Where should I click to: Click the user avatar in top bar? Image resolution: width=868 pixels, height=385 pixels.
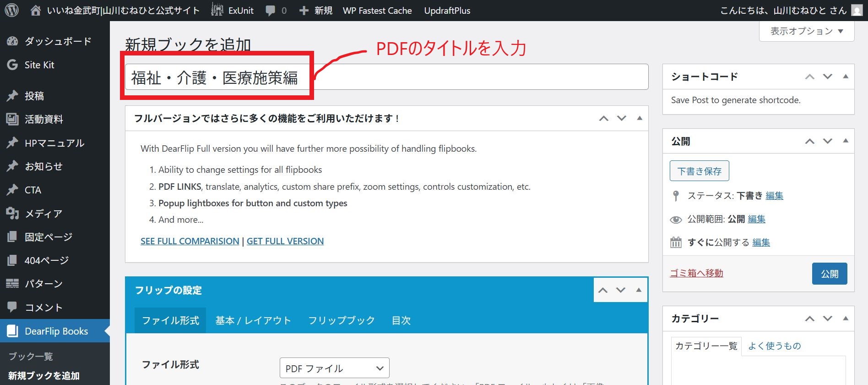(857, 11)
